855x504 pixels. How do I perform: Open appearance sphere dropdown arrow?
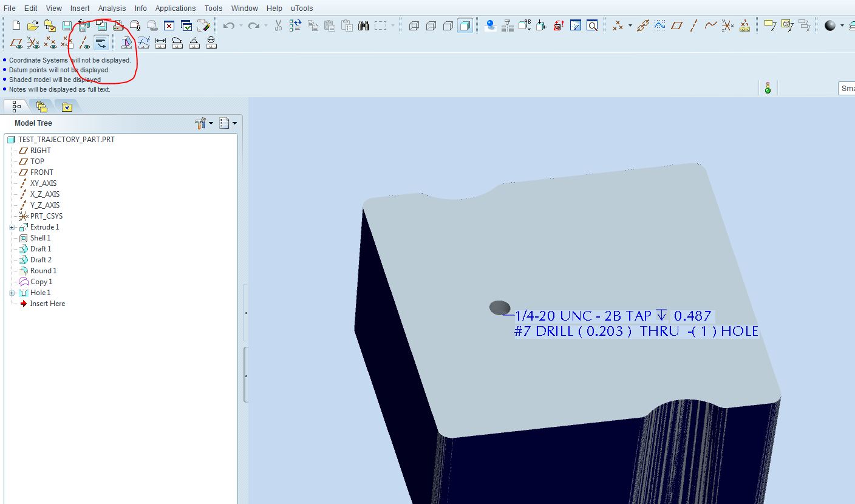coord(842,26)
